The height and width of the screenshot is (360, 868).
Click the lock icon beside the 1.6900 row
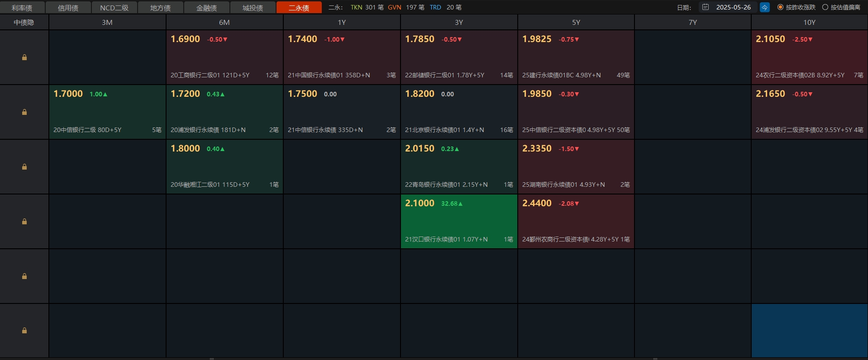tap(24, 57)
